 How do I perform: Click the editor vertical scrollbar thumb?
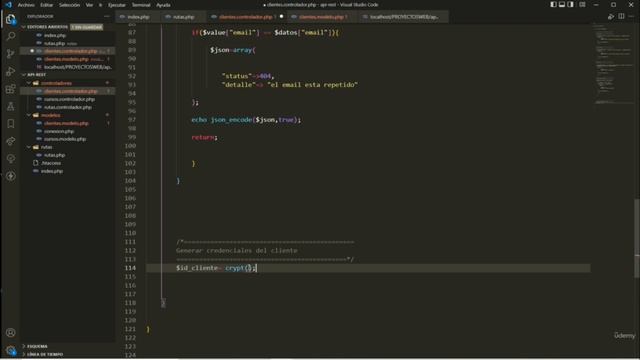tap(637, 238)
